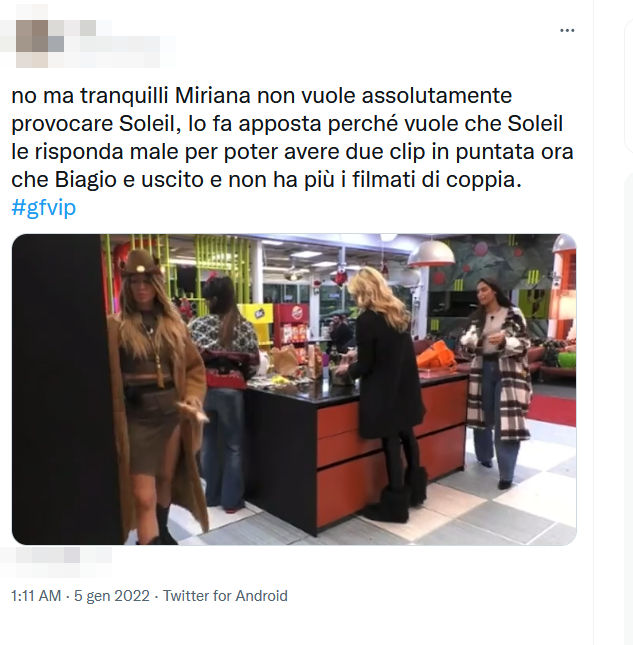This screenshot has width=633, height=645.
Task: Open the #gfvip hashtag link
Action: tap(44, 207)
